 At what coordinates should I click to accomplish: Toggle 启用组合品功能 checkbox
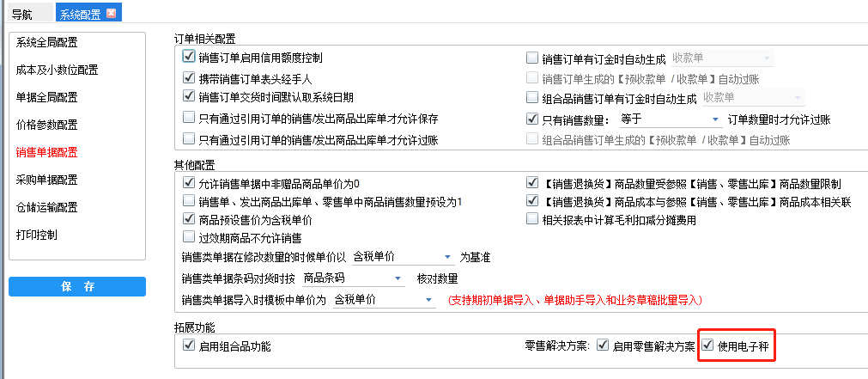(190, 346)
